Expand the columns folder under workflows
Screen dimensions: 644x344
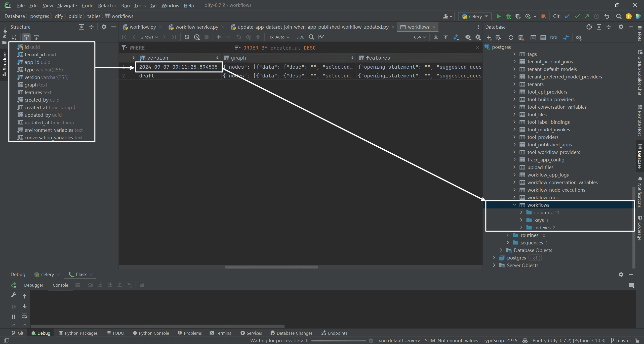pyautogui.click(x=521, y=212)
